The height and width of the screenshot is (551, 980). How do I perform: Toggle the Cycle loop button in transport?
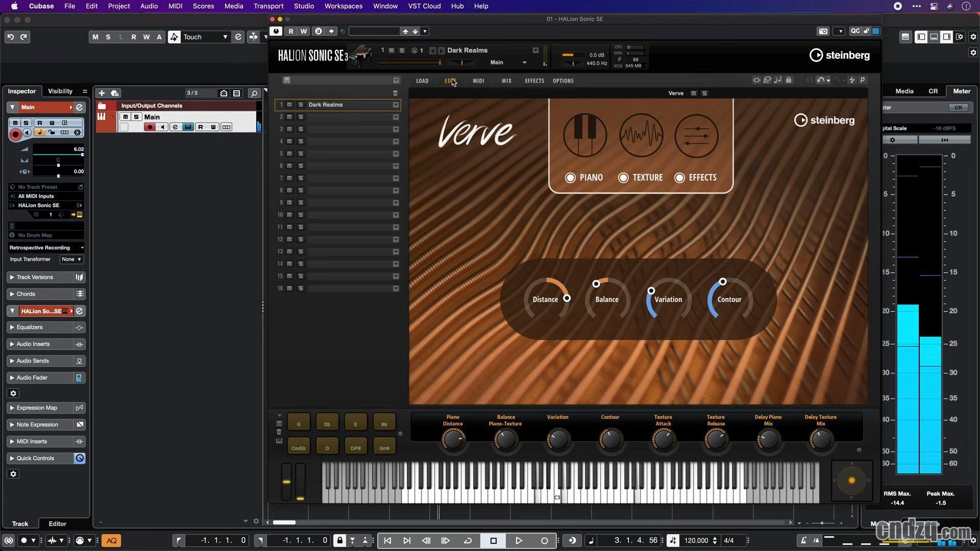pyautogui.click(x=468, y=540)
